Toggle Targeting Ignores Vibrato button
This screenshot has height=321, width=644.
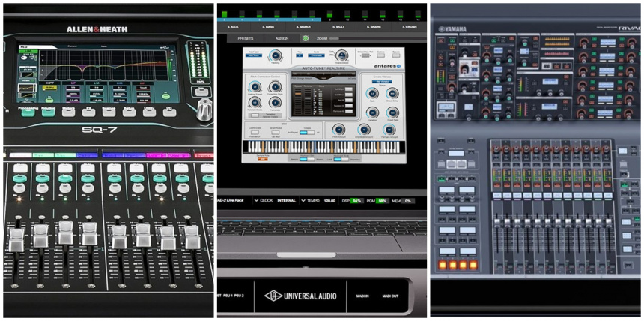255,115
